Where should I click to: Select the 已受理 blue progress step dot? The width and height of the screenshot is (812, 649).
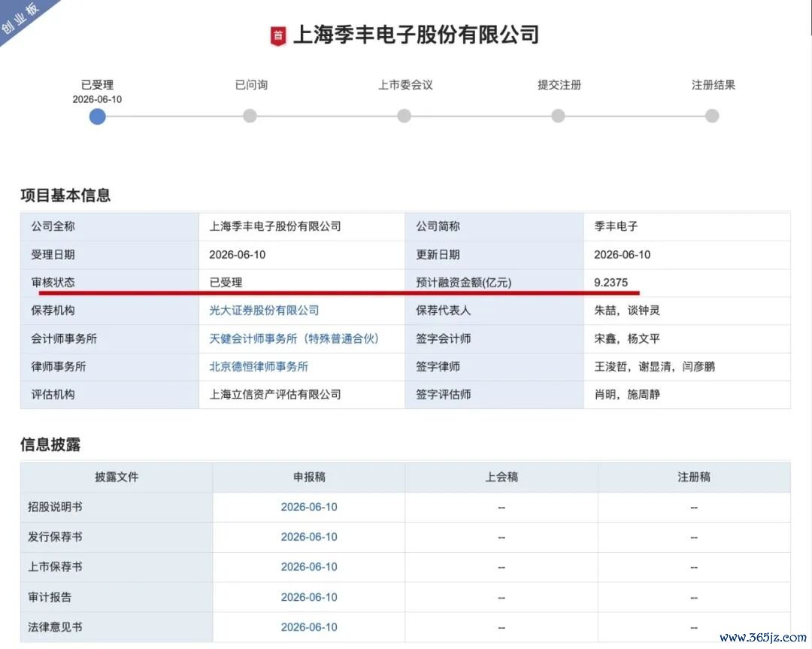click(97, 116)
